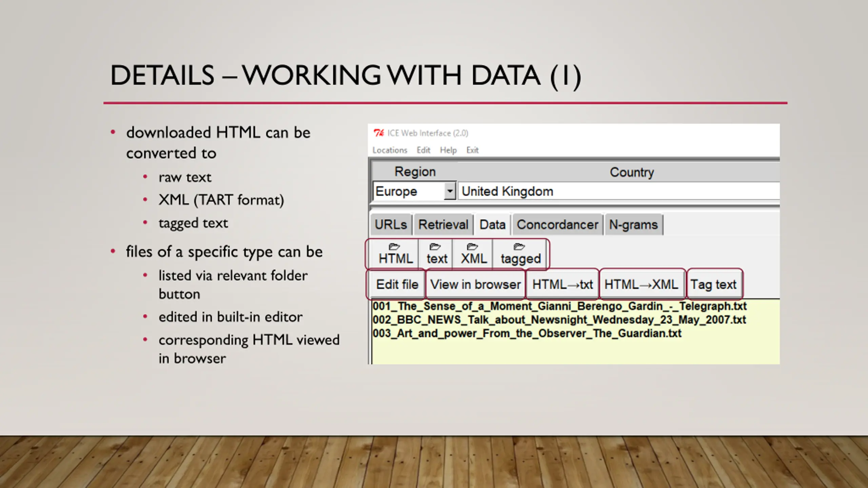868x488 pixels.
Task: Expand the Region dropdown arrow
Action: tap(450, 191)
